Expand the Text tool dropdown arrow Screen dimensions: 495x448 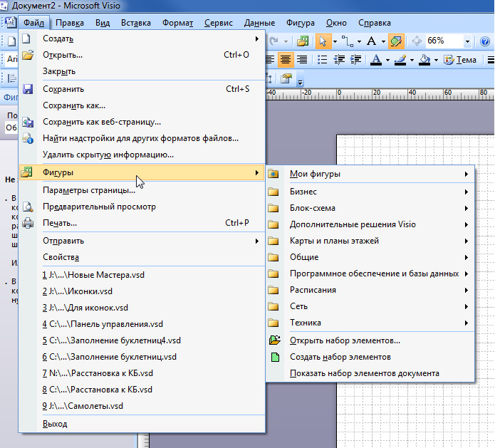tap(383, 41)
